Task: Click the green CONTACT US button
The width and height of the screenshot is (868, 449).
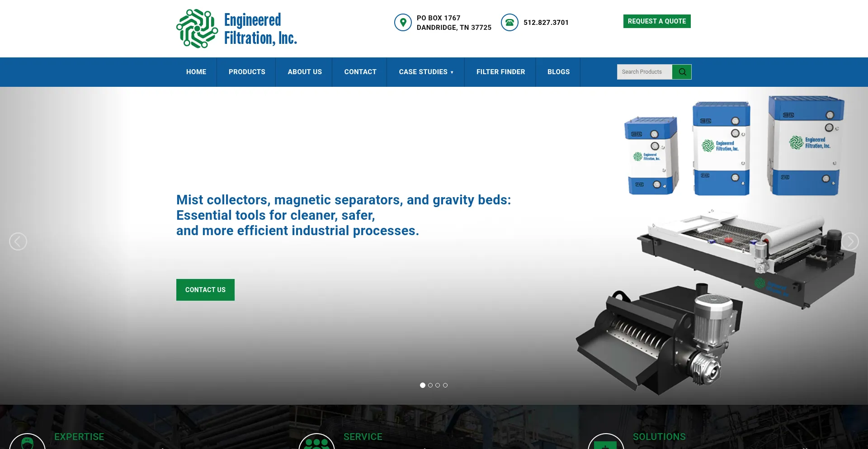Action: (205, 290)
